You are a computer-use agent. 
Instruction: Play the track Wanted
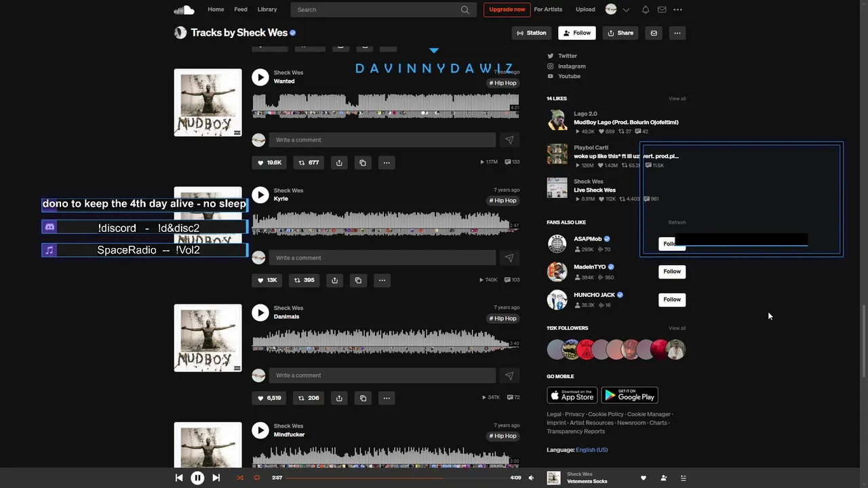pyautogui.click(x=260, y=77)
